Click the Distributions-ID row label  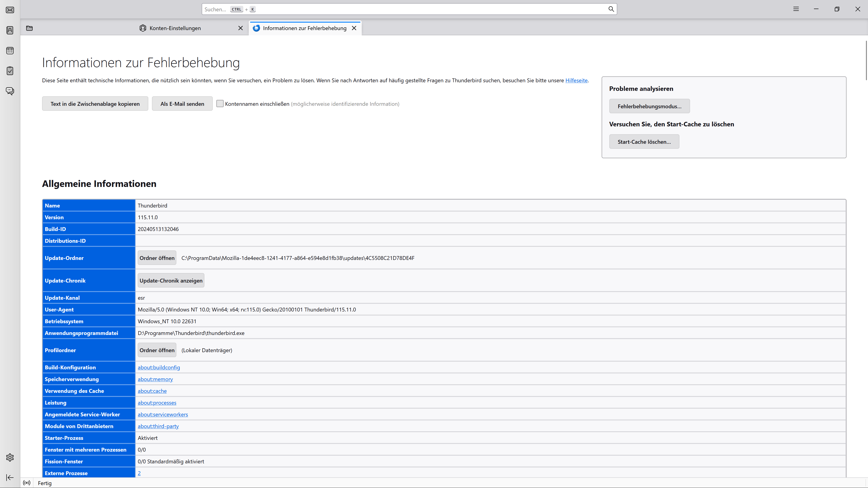point(65,241)
